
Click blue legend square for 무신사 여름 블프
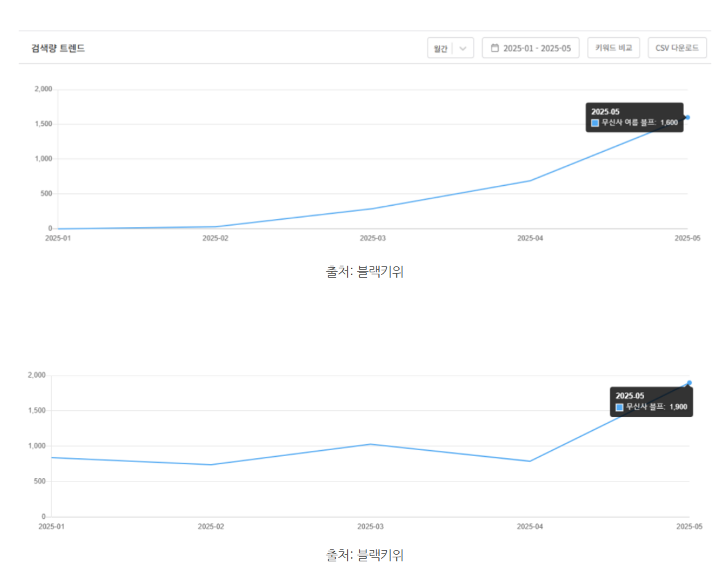point(595,123)
